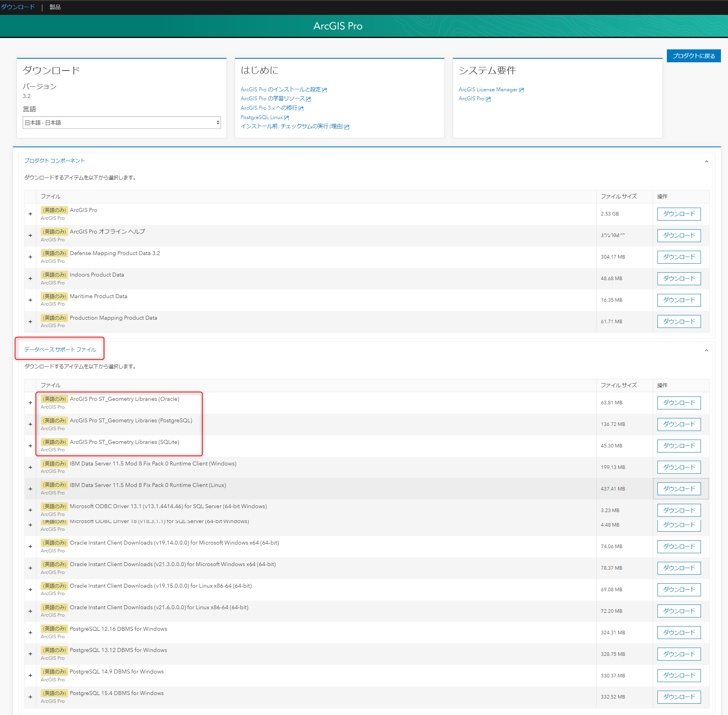Open the ArcGIS License Manager link
Image resolution: width=728 pixels, height=715 pixels.
(x=491, y=89)
